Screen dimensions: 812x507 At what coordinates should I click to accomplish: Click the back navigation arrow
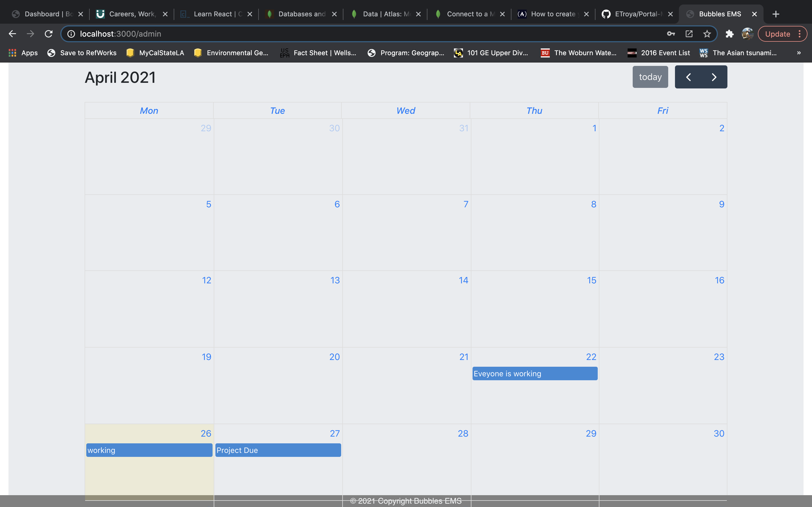12,34
